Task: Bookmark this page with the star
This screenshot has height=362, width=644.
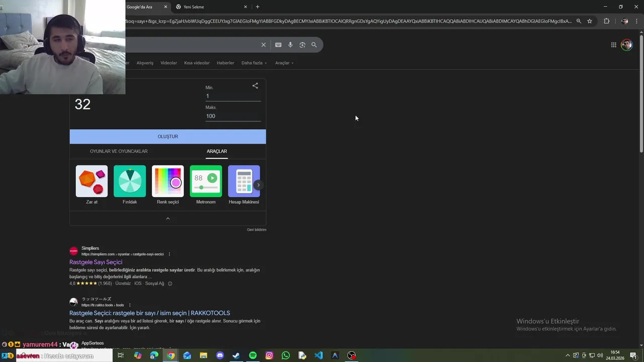Action: (590, 21)
